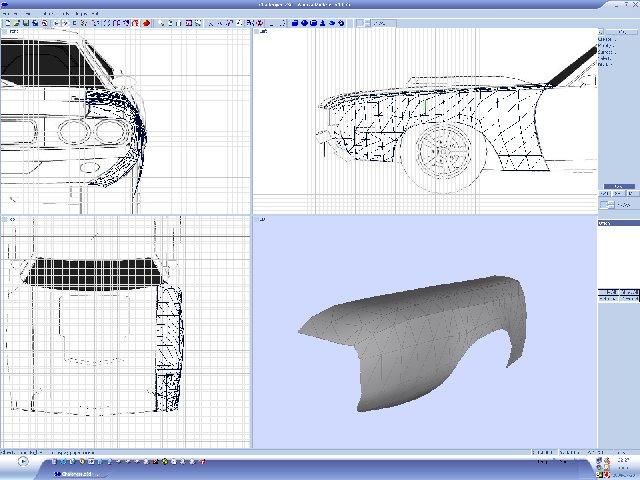Expand the Modify... entry in right panel
This screenshot has width=640, height=480.
coord(606,46)
